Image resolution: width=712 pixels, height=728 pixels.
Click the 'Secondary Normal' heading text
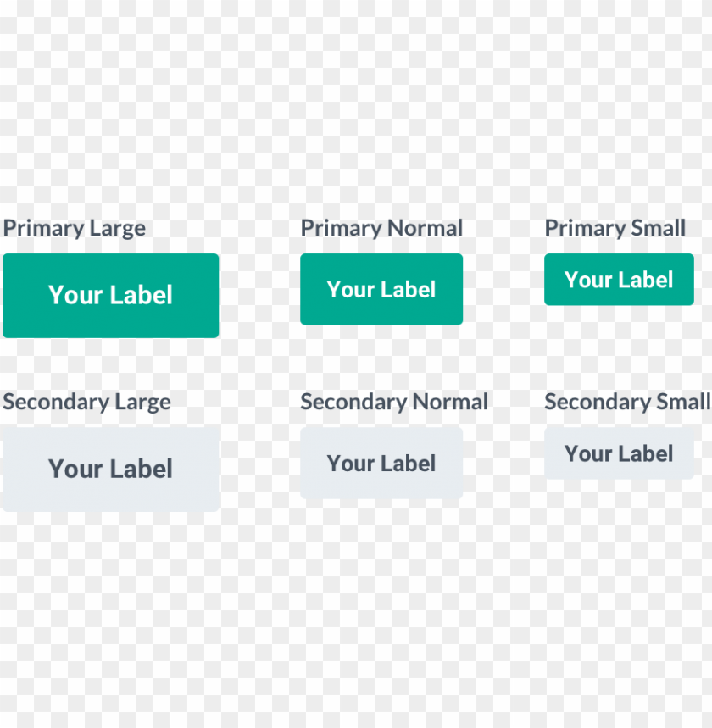tap(394, 401)
